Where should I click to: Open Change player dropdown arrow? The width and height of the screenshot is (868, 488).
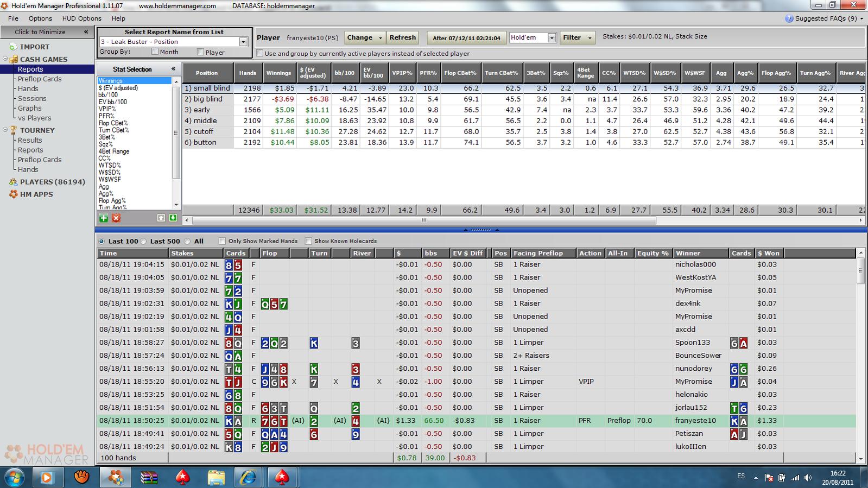click(380, 37)
